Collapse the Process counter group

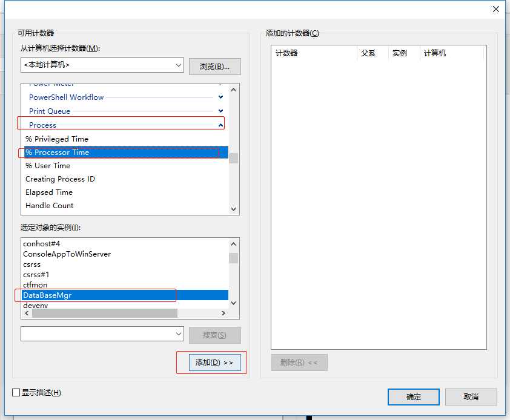221,125
